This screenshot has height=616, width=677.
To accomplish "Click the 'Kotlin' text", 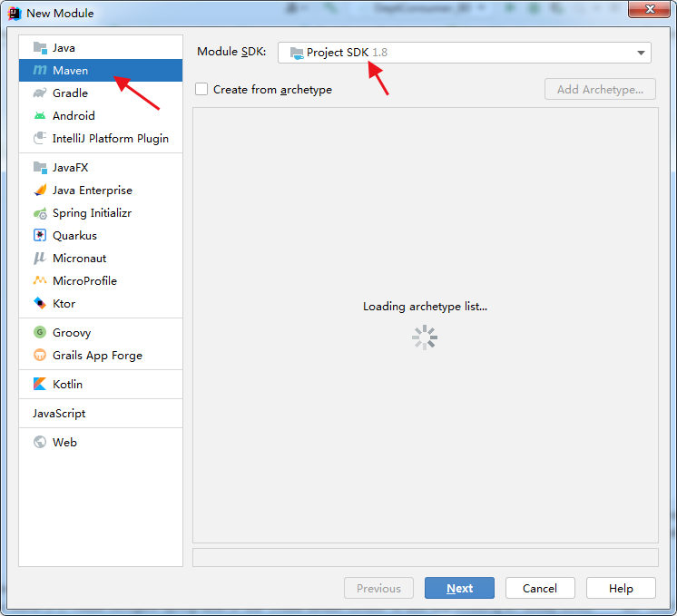I will tap(67, 384).
